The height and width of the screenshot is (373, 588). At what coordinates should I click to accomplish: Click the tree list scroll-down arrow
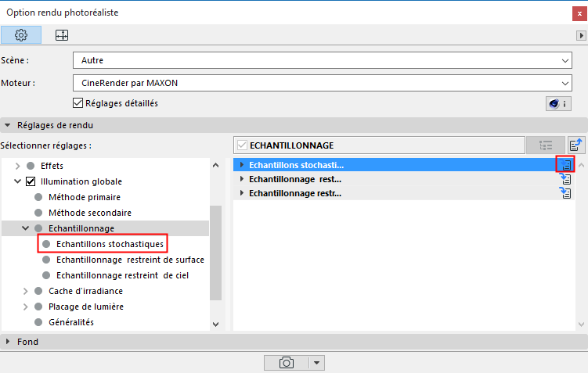pyautogui.click(x=215, y=325)
